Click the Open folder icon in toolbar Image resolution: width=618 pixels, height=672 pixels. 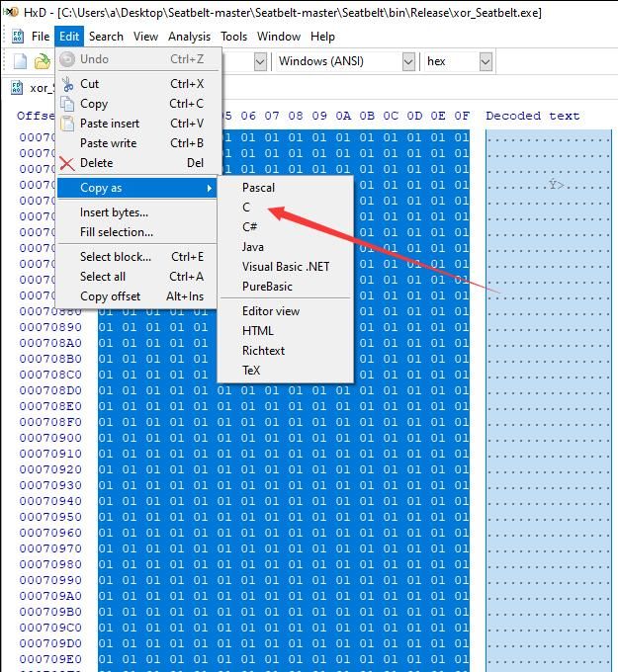tap(43, 61)
